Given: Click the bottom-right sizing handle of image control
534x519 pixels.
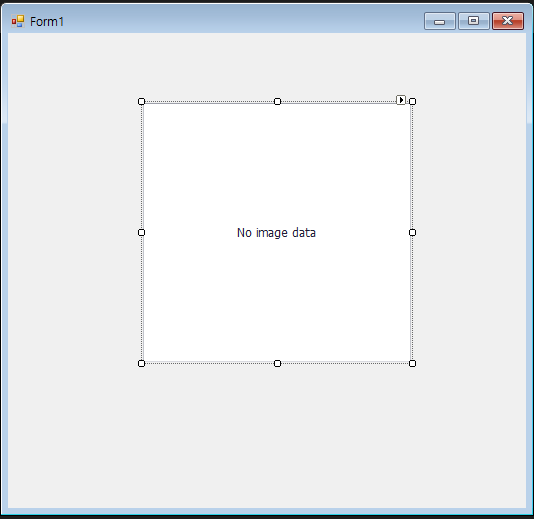Looking at the screenshot, I should pos(412,364).
